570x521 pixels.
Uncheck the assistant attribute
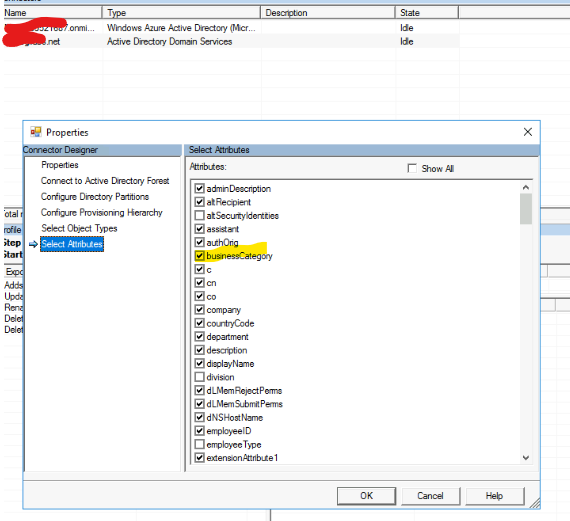(x=199, y=229)
